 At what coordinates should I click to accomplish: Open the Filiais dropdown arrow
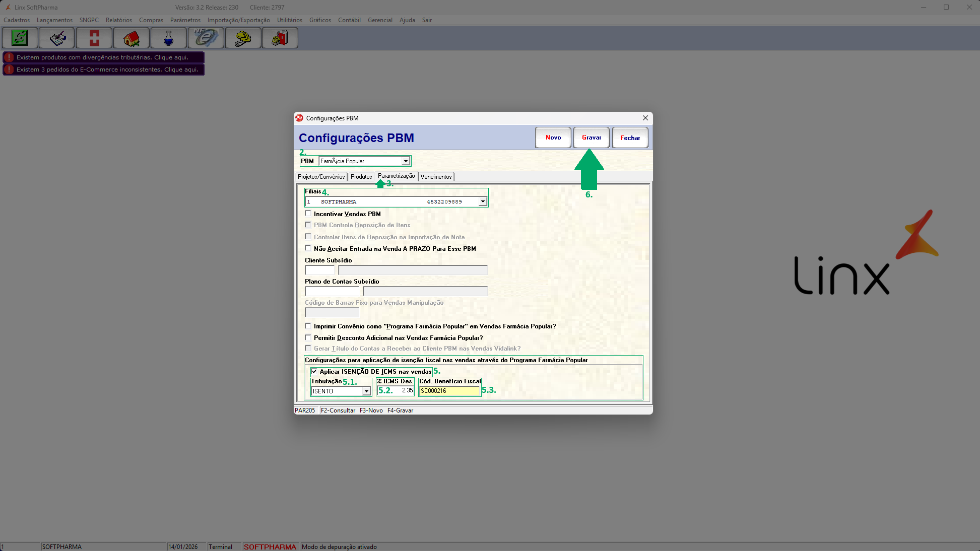483,201
